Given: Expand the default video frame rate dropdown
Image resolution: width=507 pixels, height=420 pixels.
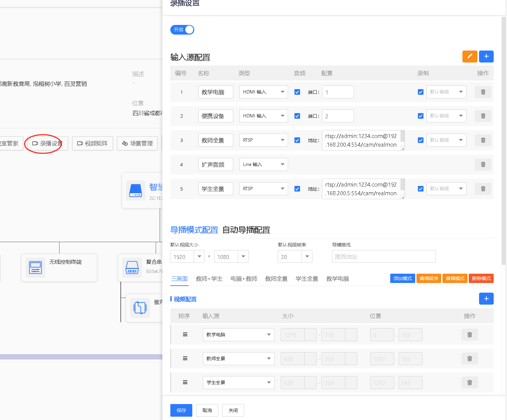Looking at the screenshot, I should [x=307, y=256].
